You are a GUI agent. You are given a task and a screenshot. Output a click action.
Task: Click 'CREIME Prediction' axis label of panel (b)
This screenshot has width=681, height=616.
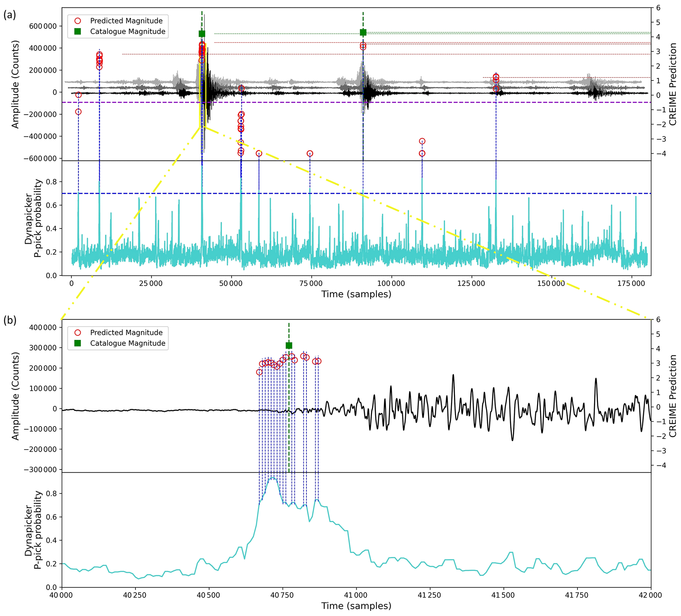(x=673, y=396)
